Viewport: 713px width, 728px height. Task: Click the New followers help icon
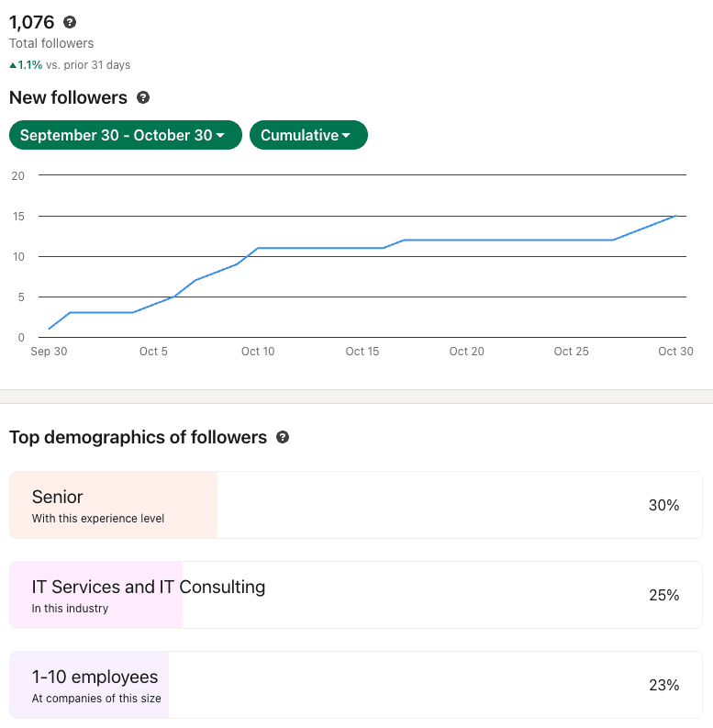pyautogui.click(x=143, y=97)
